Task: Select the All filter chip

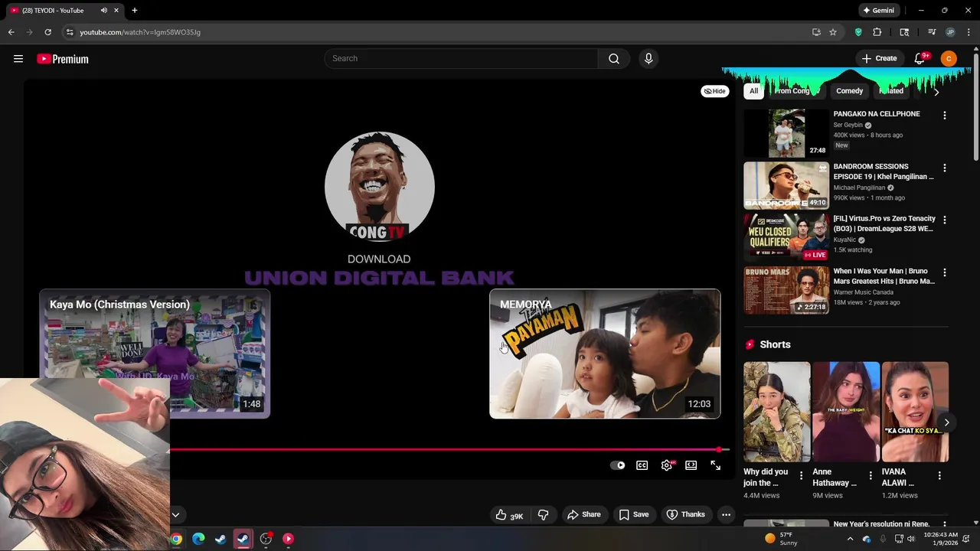Action: [x=754, y=91]
